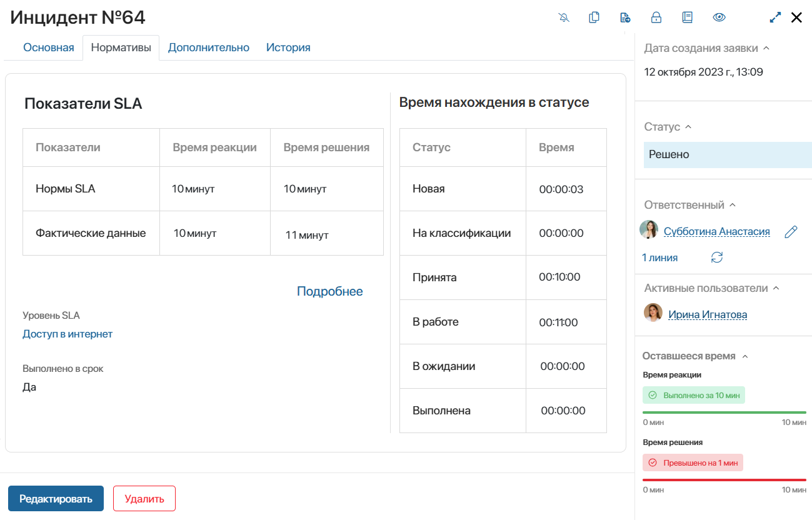Click the 00:10:00 time cell
Image resolution: width=812 pixels, height=520 pixels.
pyautogui.click(x=566, y=277)
